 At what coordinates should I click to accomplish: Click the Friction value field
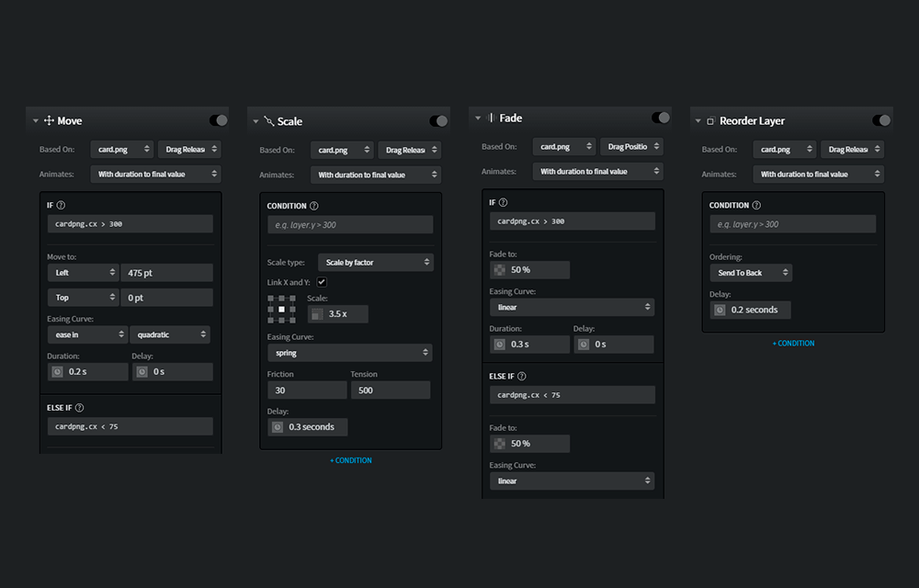pyautogui.click(x=307, y=390)
